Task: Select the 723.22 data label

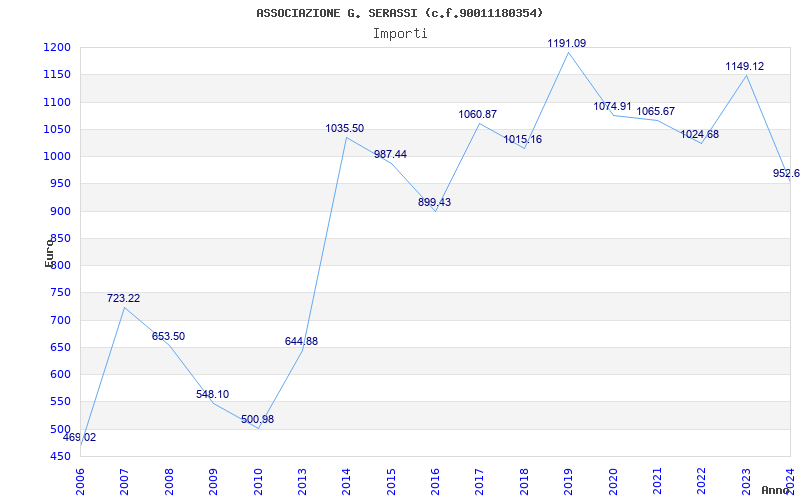Action: 123,298
